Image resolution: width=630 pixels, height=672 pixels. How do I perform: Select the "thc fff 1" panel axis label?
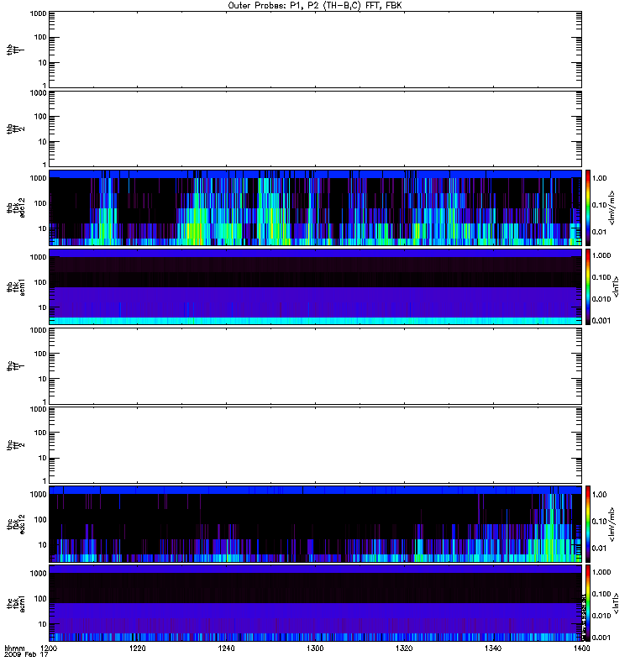tap(15, 366)
